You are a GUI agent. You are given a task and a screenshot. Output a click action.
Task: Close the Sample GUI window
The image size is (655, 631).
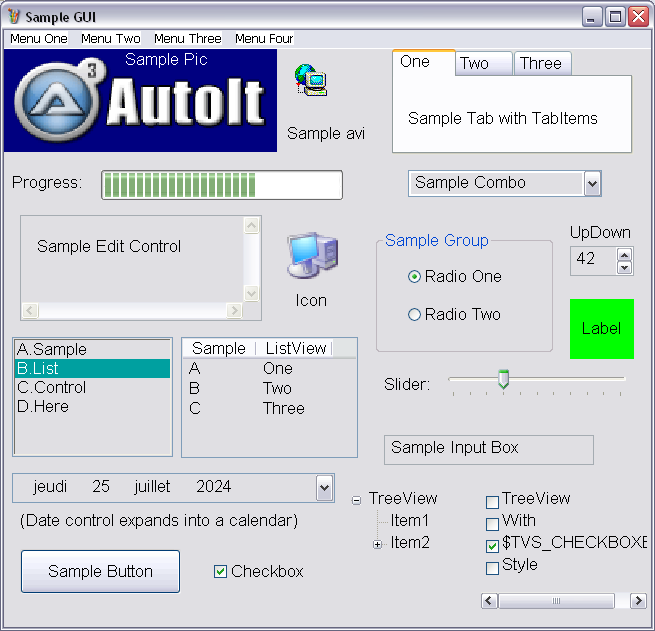[639, 17]
